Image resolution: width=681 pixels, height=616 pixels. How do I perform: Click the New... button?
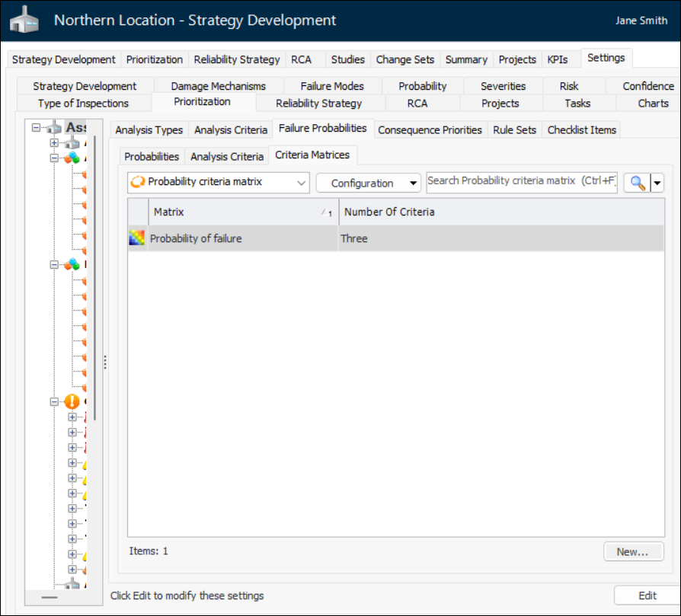tap(633, 552)
